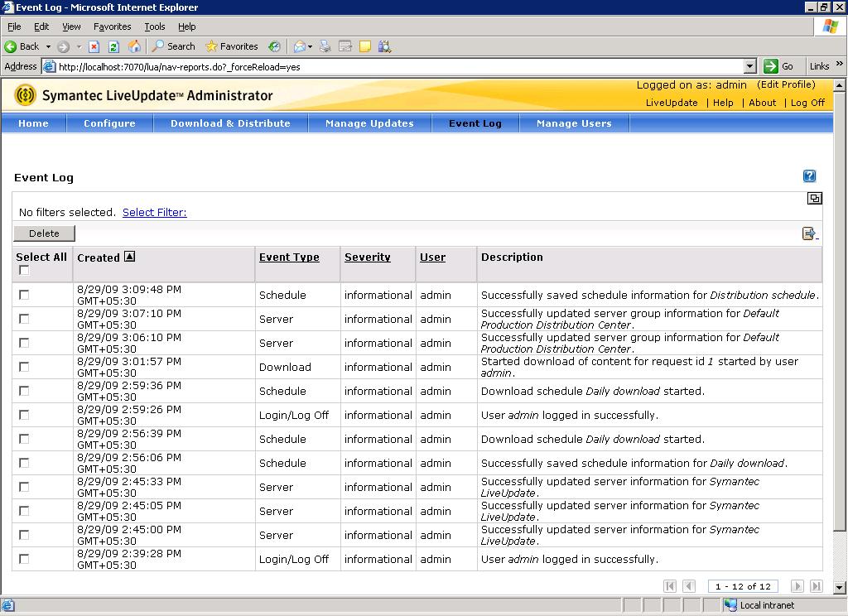Open the Manage Users tab

coord(574,123)
